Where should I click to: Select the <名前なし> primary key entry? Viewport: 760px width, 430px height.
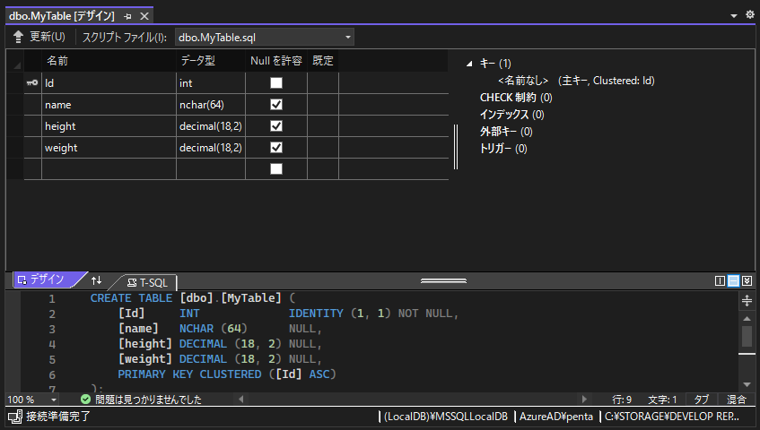click(576, 80)
